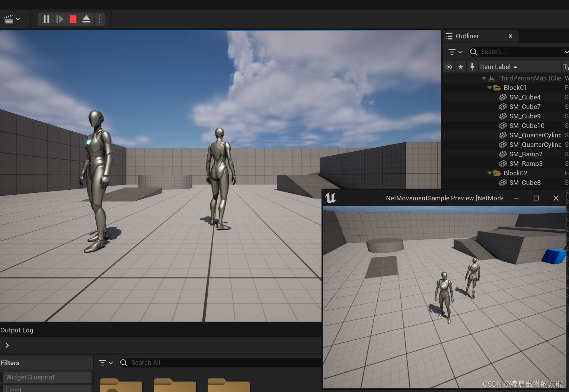Select the Block02 folder row
Viewport: 569px width, 392px height.
506,173
